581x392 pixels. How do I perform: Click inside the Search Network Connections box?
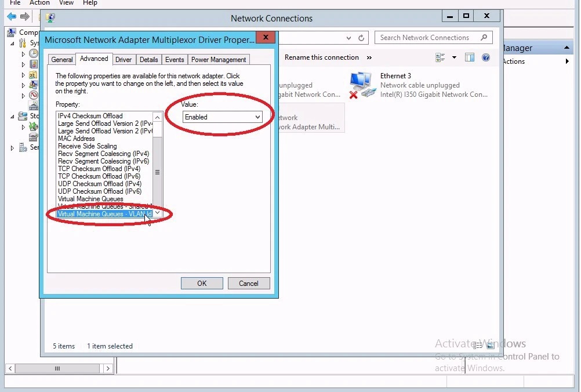coord(429,37)
